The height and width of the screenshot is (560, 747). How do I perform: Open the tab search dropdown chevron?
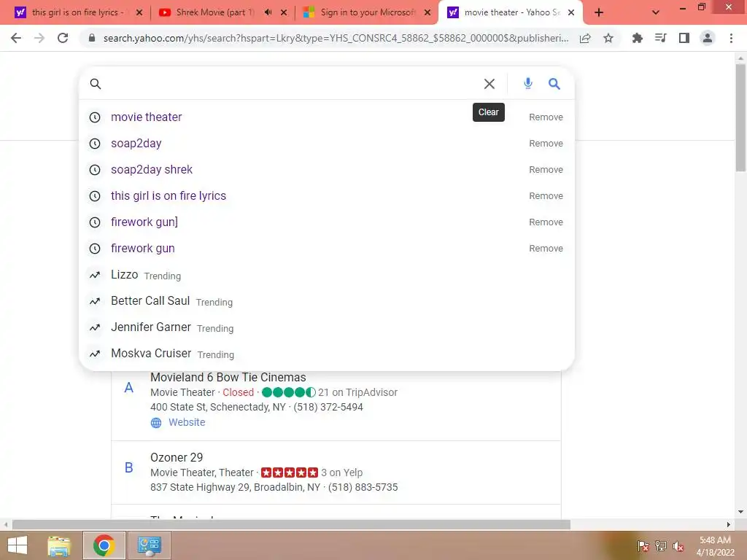pyautogui.click(x=656, y=12)
